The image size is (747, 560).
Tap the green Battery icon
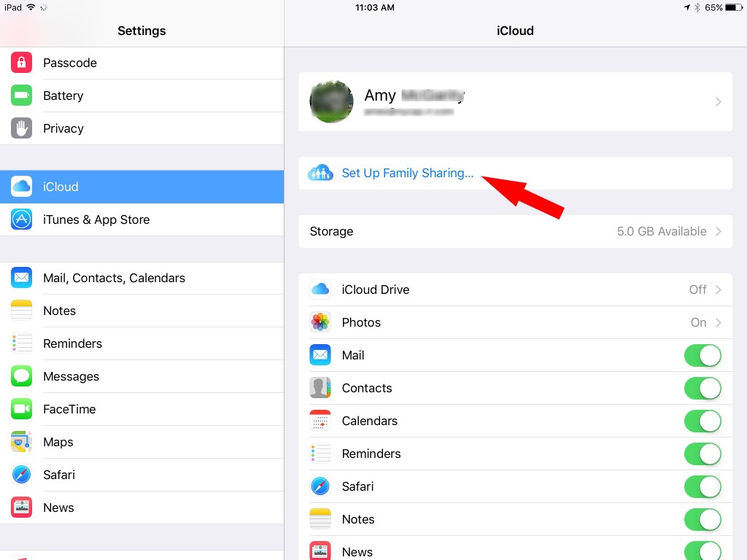[x=21, y=96]
